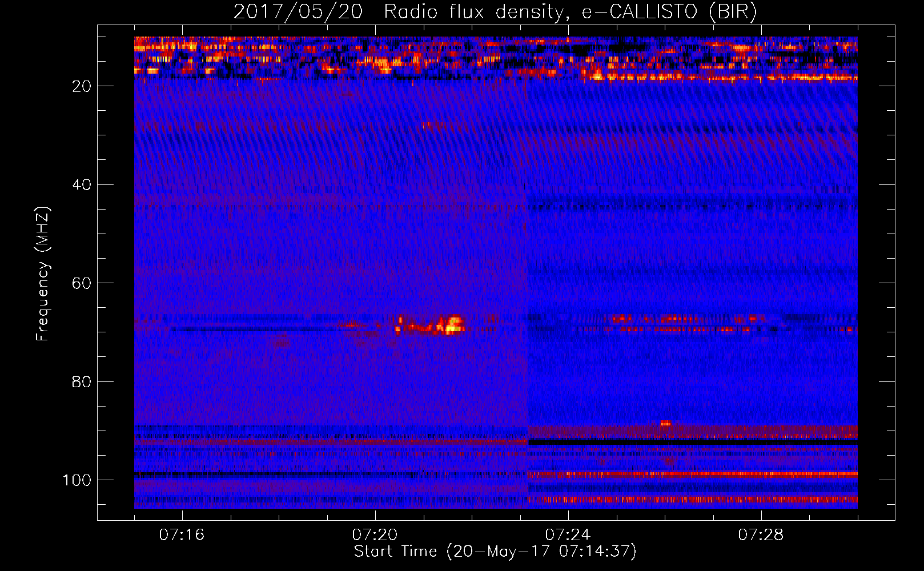924x571 pixels.
Task: Click the 40 MHz frequency tick label
Action: click(82, 185)
